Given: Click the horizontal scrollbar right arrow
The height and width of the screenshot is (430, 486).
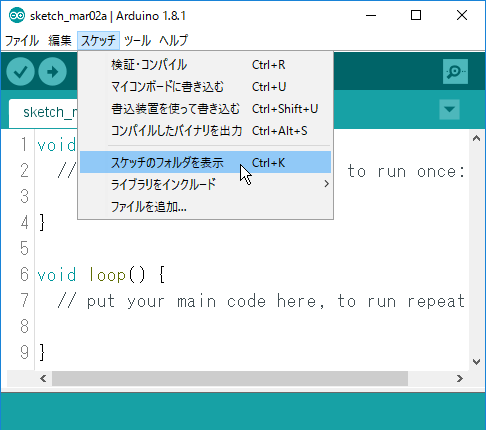Looking at the screenshot, I should click(x=460, y=378).
